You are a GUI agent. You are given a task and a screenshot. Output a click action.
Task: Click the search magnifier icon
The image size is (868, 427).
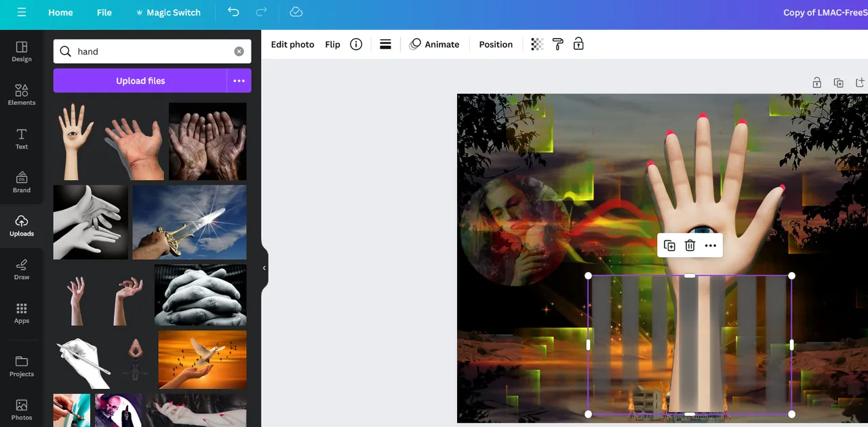[65, 52]
